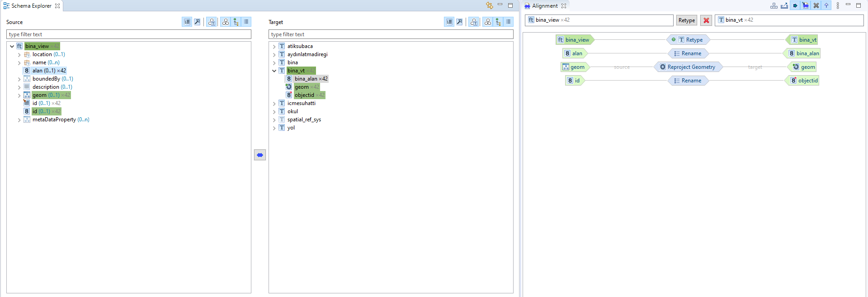Close the Schema Explorer tab

coord(57,6)
